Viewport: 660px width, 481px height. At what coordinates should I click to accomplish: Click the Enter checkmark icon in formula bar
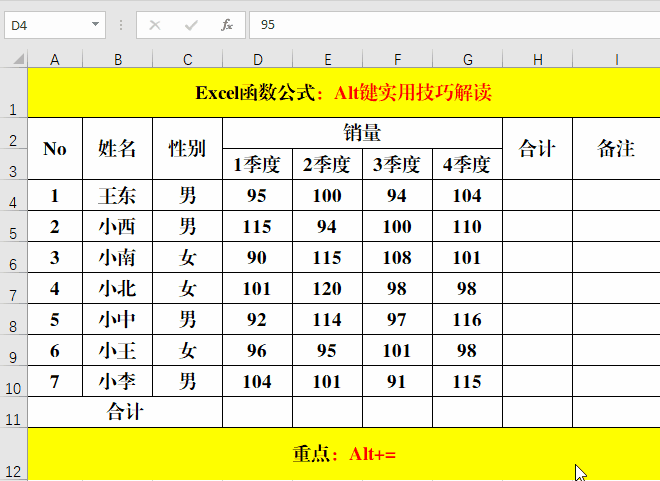click(191, 25)
